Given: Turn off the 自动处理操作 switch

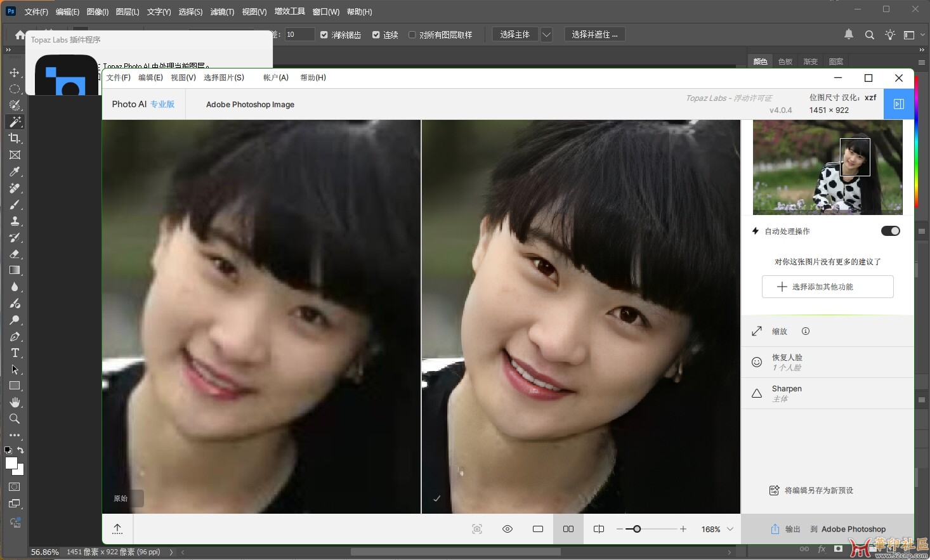Looking at the screenshot, I should pyautogui.click(x=891, y=231).
